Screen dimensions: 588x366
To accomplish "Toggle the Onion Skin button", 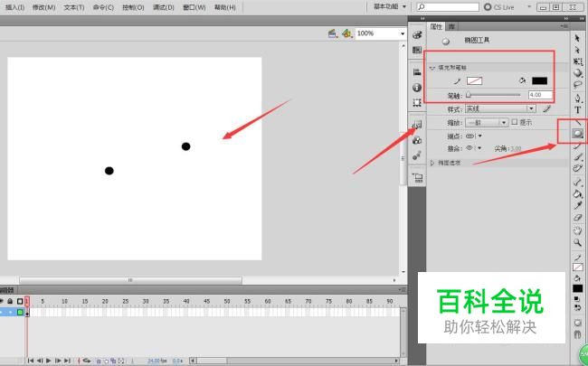I will (99, 361).
